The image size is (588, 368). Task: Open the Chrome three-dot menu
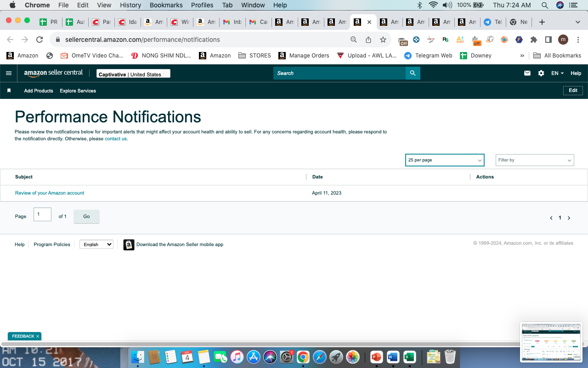578,40
